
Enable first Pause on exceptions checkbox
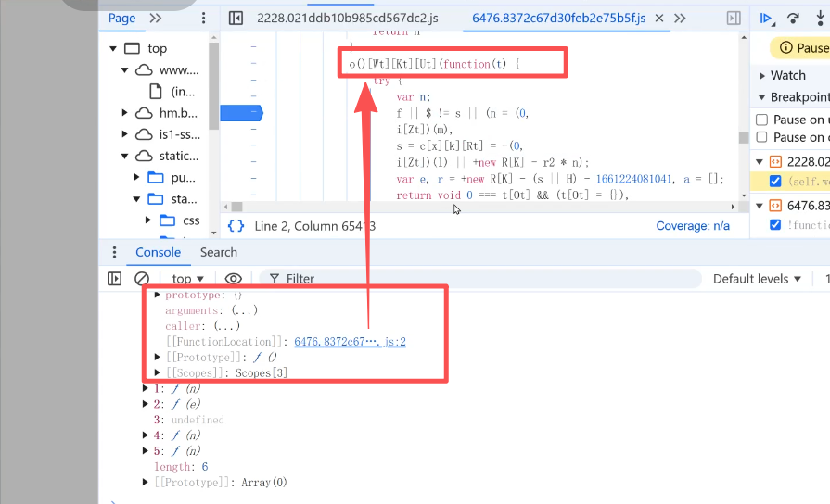[x=761, y=120]
